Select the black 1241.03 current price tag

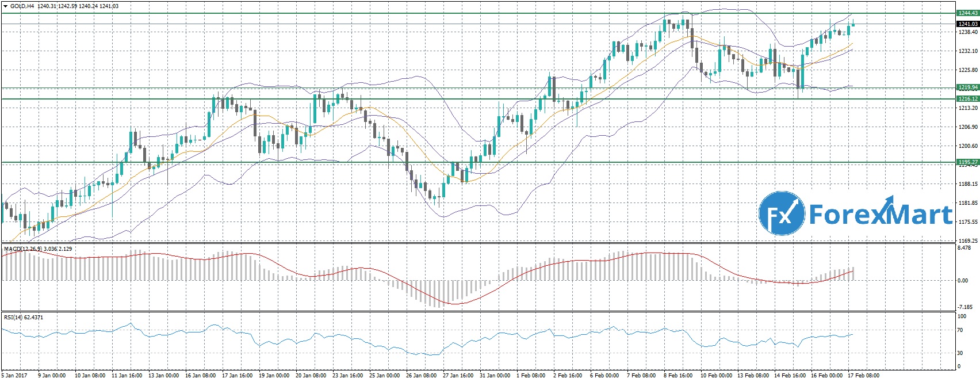967,24
